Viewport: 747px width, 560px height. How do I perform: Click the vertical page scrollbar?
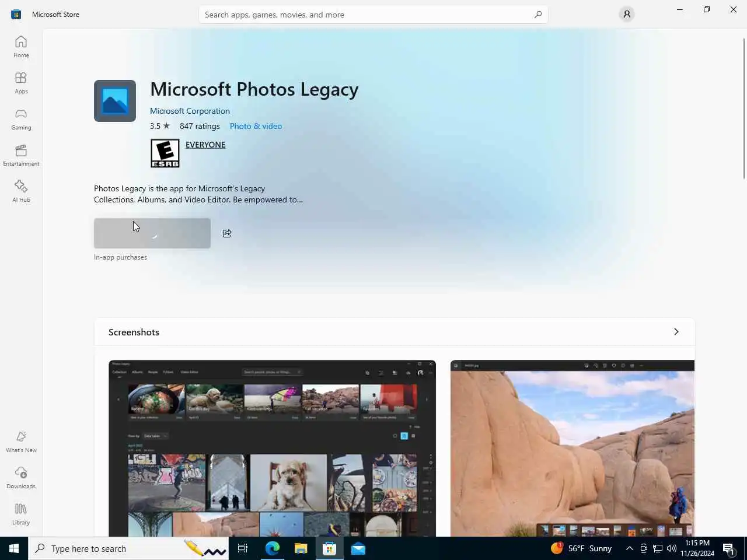point(744,108)
